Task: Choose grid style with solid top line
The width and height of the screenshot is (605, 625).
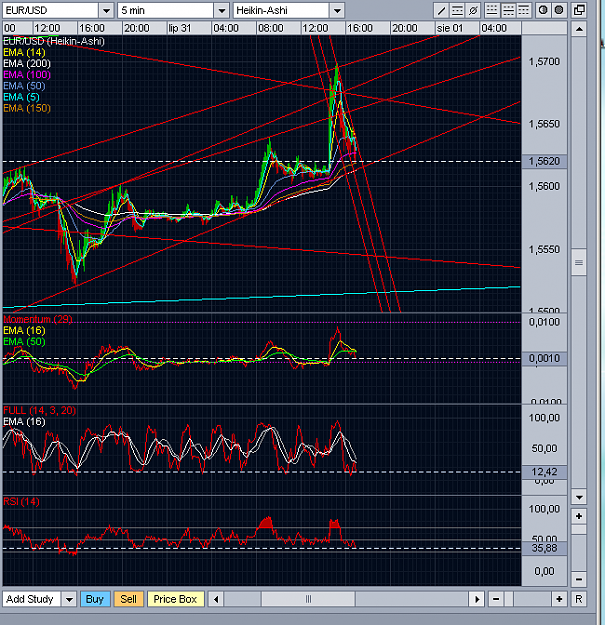Action: (x=523, y=10)
